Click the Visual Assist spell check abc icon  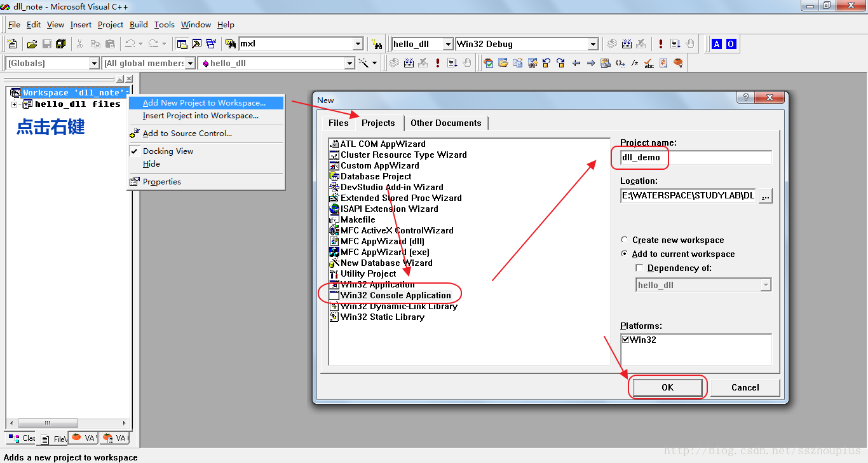(x=649, y=63)
